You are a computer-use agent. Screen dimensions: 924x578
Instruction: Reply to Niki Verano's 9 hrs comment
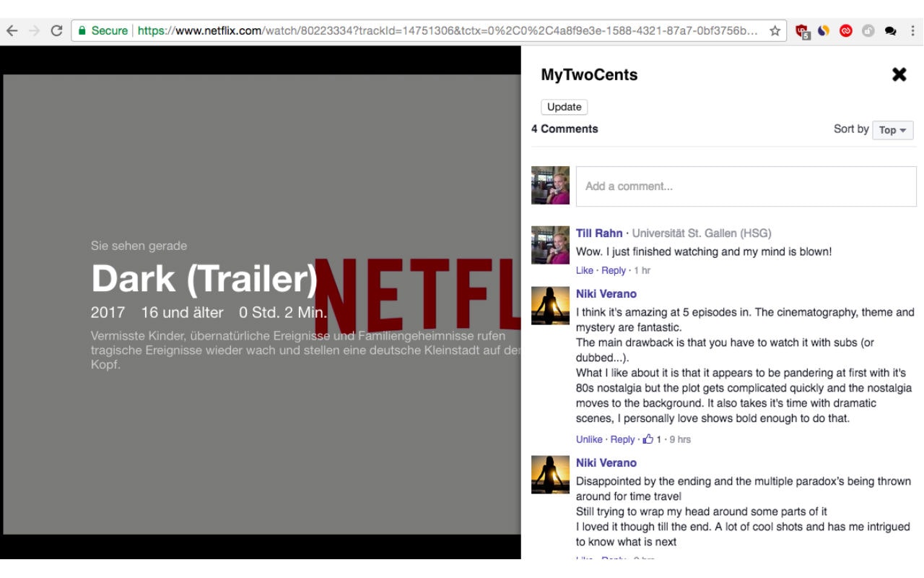coord(623,439)
